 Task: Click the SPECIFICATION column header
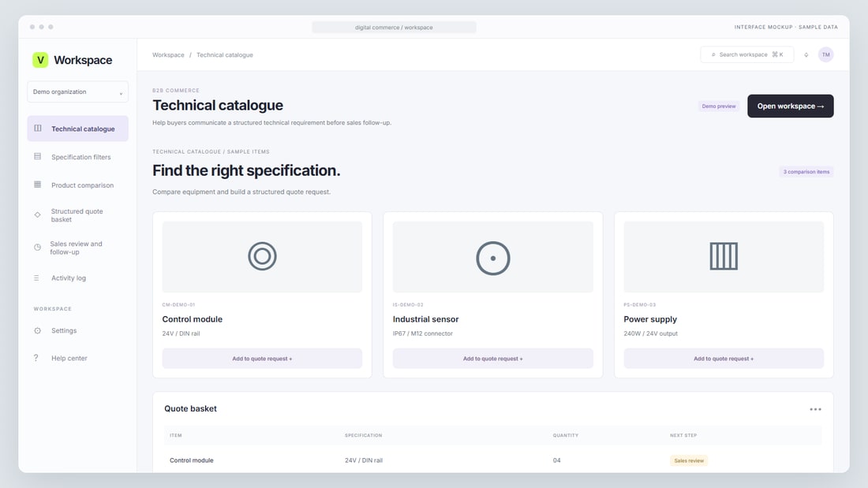click(x=363, y=435)
